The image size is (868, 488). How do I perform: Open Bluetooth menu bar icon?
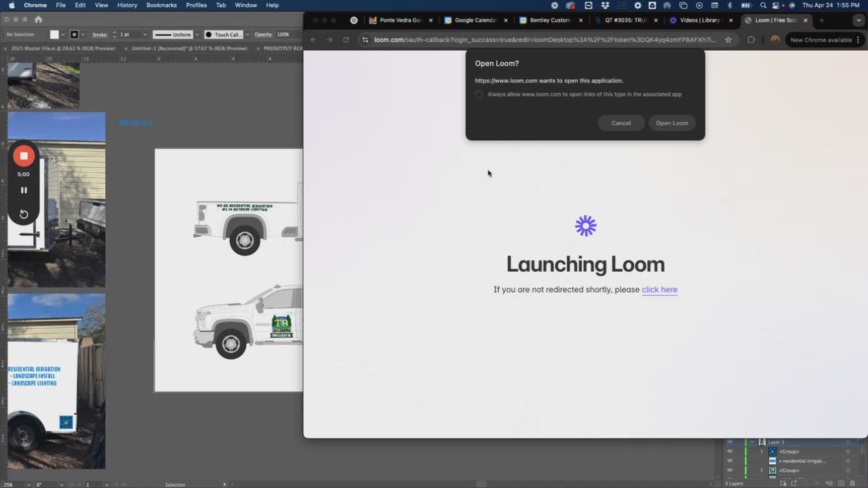[x=730, y=5]
